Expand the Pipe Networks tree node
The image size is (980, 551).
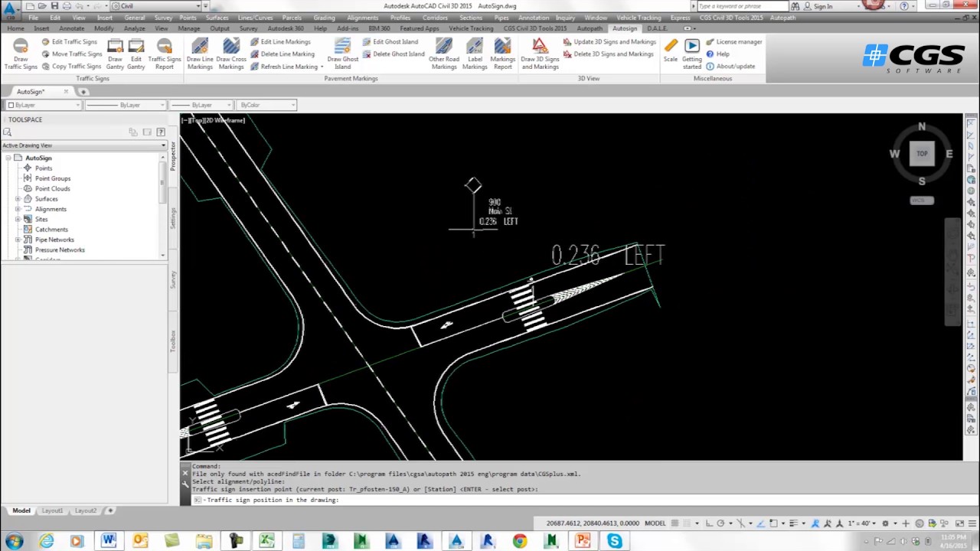18,240
